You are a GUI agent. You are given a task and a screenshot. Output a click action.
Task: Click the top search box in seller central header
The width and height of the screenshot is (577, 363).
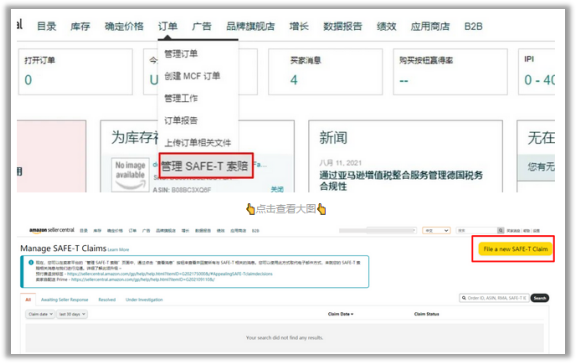click(477, 230)
